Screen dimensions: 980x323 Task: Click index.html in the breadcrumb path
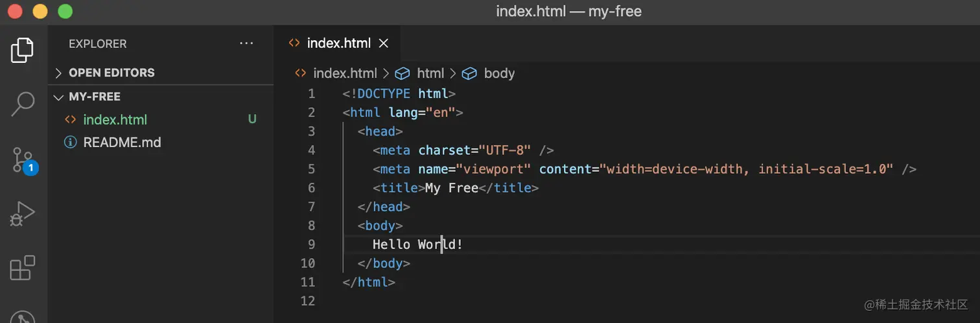[x=345, y=73]
